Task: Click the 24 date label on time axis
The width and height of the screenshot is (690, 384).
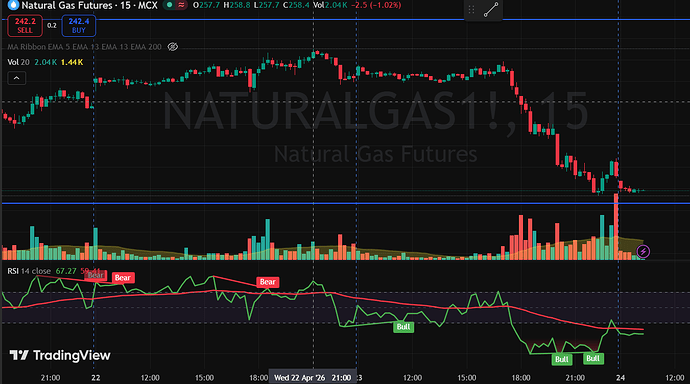Action: (620, 378)
